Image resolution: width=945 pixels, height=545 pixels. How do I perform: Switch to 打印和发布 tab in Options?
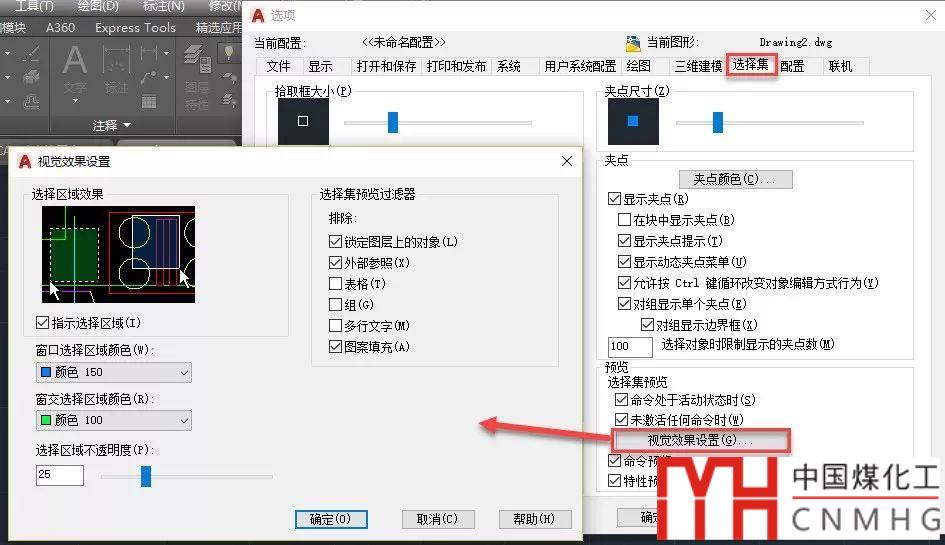(x=456, y=66)
